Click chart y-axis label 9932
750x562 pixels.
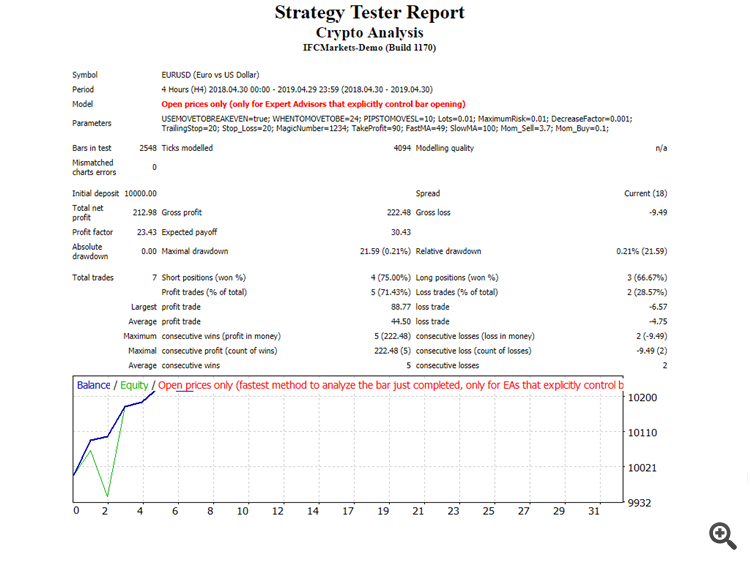pos(640,503)
